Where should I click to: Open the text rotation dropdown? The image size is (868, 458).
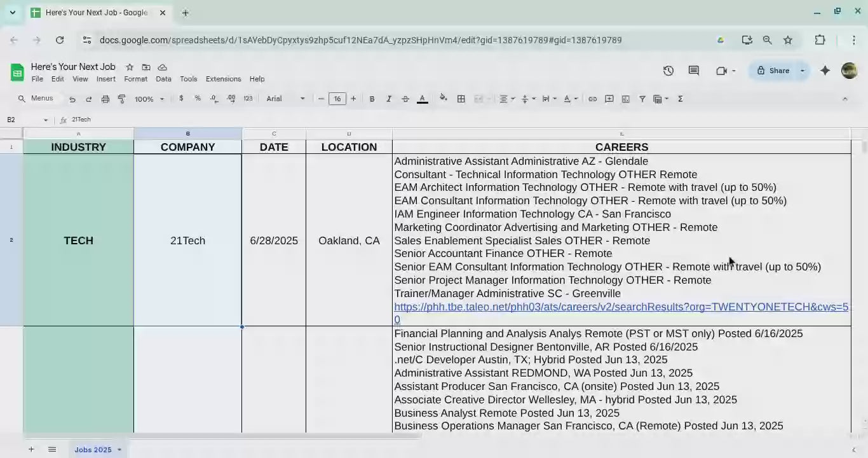[571, 99]
